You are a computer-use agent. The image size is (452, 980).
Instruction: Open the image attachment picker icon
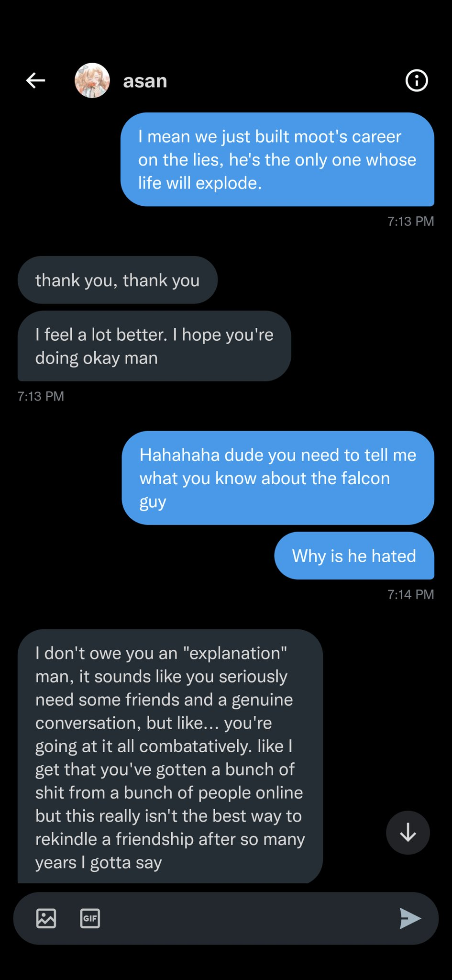46,918
